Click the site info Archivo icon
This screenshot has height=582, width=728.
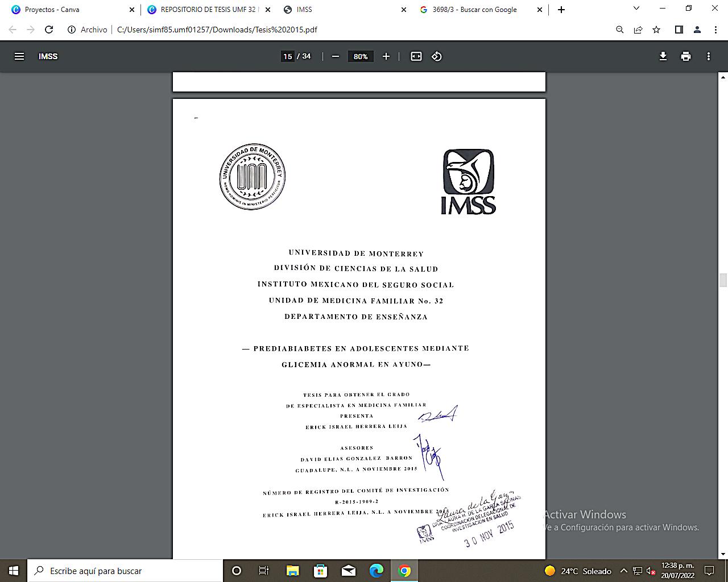click(72, 30)
